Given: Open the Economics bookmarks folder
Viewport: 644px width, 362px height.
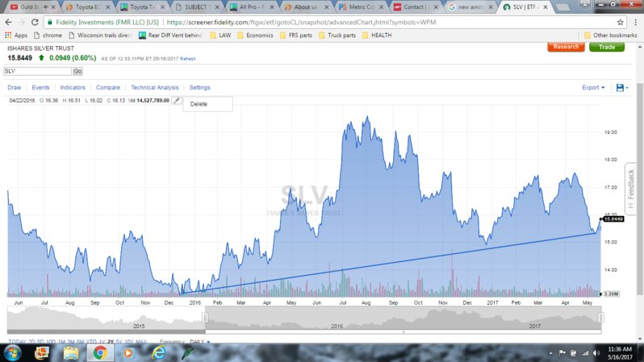Looking at the screenshot, I should point(255,35).
